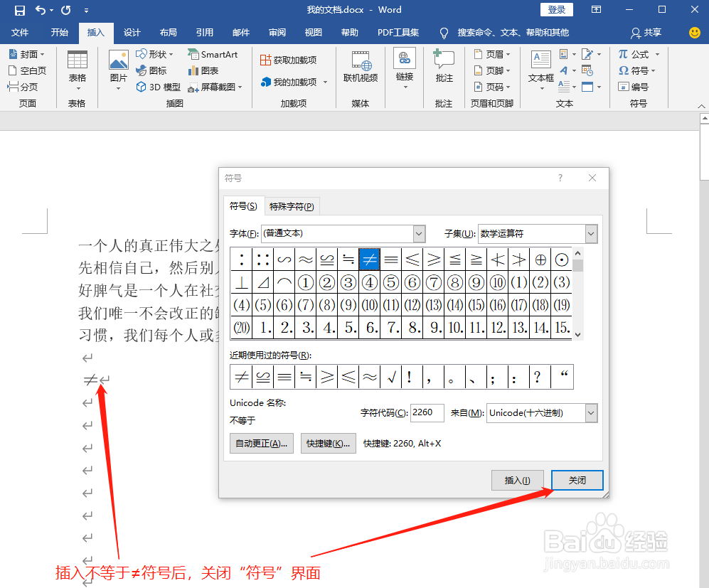Click 获取加载项
709x588 pixels.
(289, 60)
